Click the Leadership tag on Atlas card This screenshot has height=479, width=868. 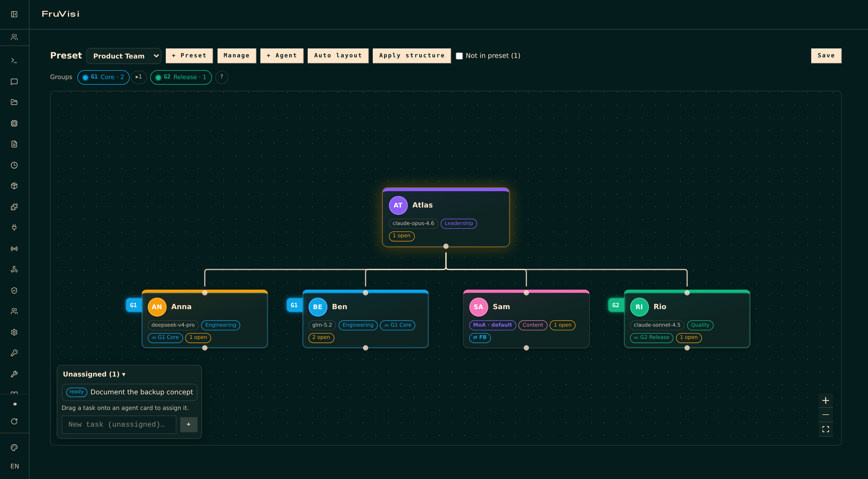click(458, 223)
